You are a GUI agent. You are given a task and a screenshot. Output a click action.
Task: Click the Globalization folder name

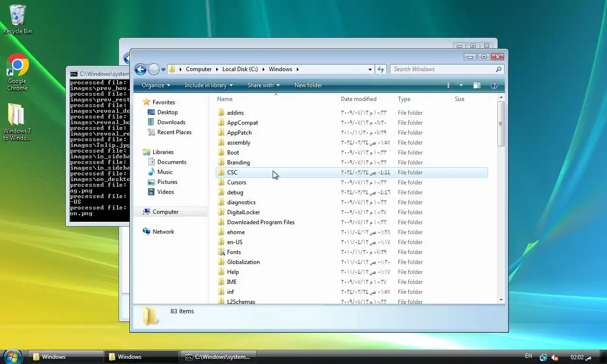[x=243, y=262]
